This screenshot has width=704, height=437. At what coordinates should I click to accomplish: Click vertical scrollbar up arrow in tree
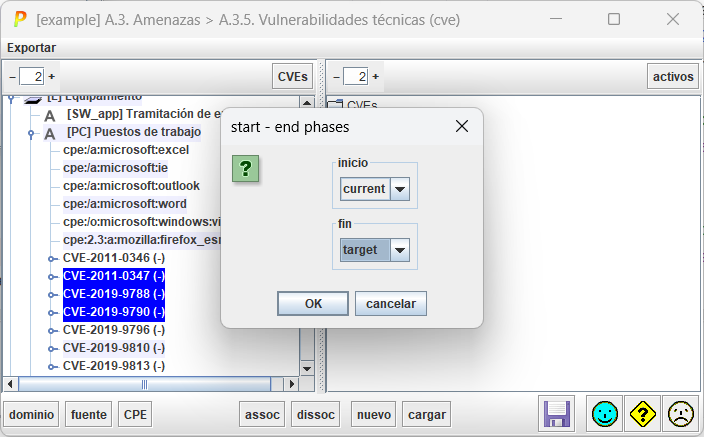coord(307,102)
